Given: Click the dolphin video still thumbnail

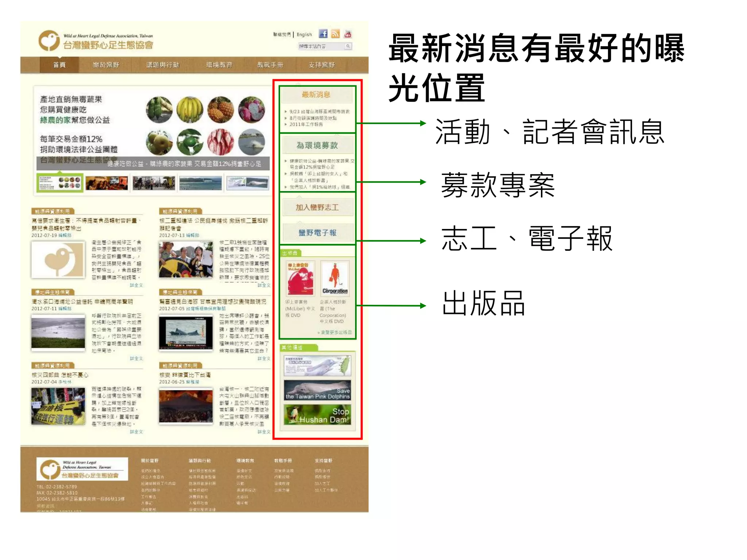Looking at the screenshot, I should coord(186,333).
